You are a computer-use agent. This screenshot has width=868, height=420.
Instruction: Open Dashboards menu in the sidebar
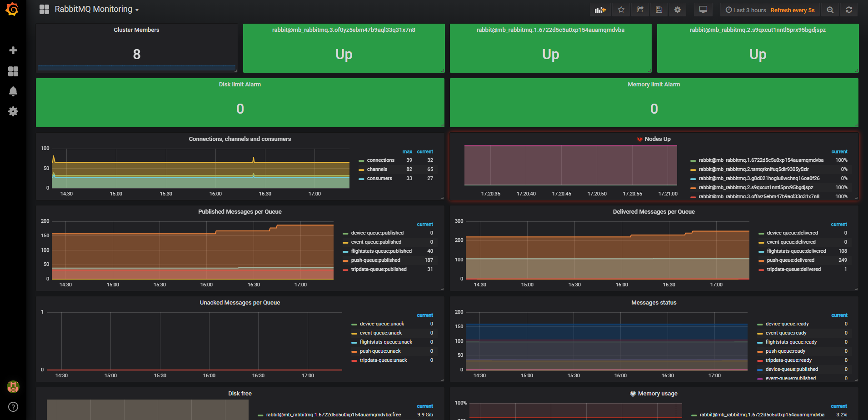[x=13, y=71]
